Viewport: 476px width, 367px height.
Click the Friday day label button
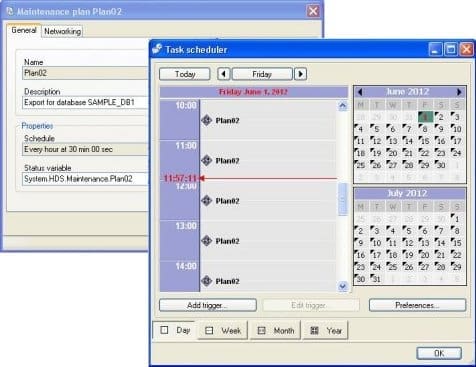pos(262,74)
